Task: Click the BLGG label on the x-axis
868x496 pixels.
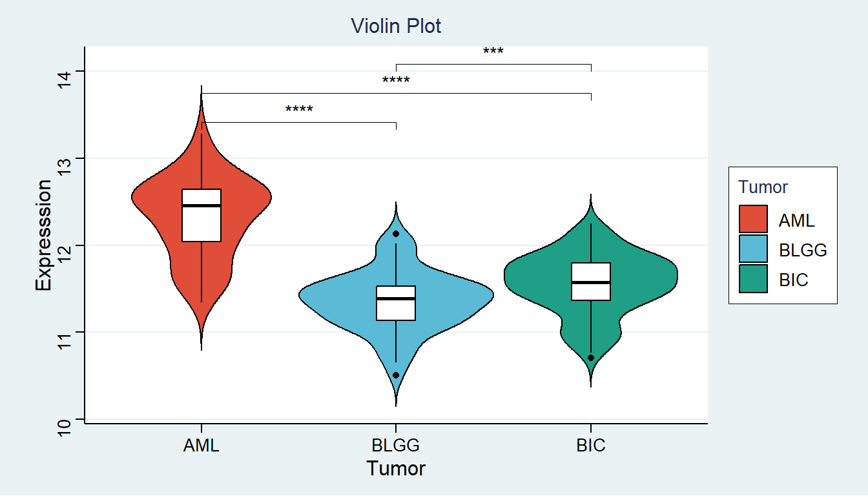Action: [396, 446]
